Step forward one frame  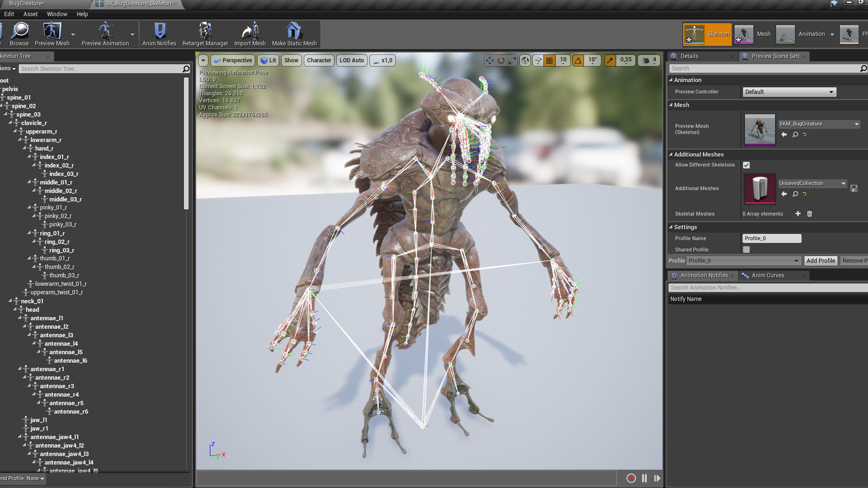[657, 478]
